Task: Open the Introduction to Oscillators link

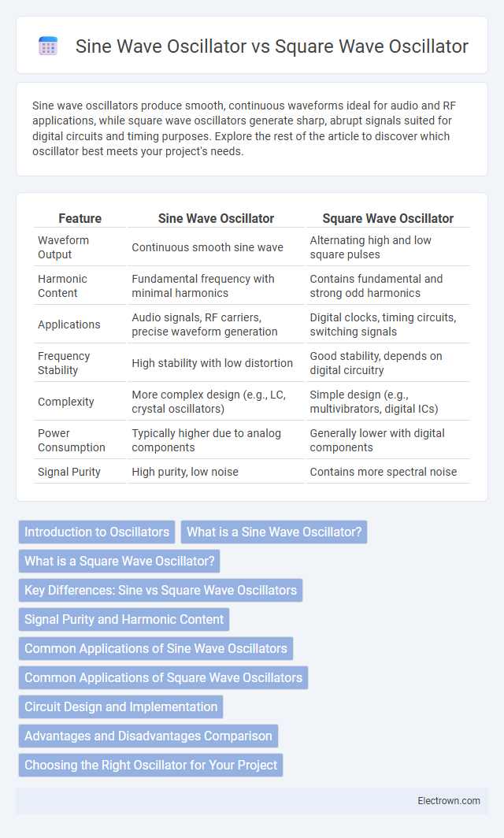Action: pos(97,532)
